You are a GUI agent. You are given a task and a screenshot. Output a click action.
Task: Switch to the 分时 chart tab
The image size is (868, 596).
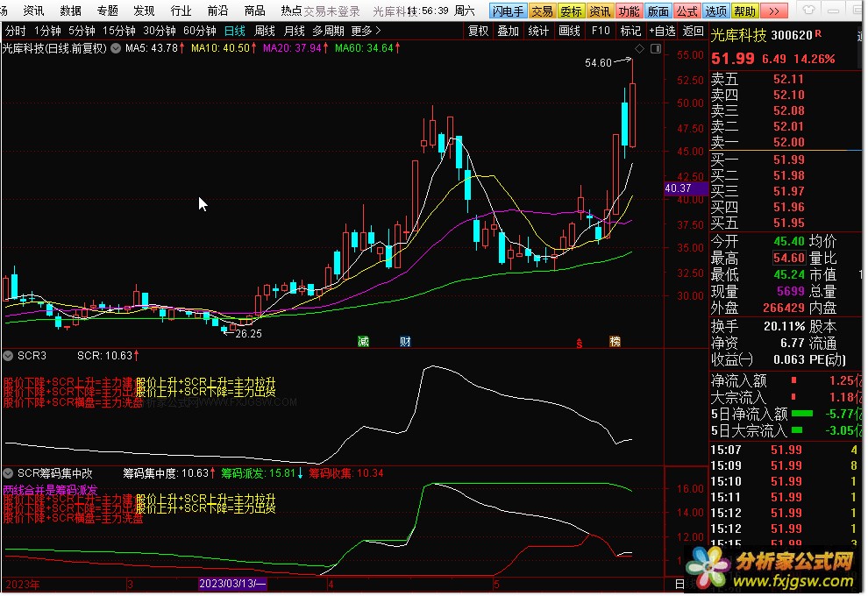click(x=16, y=31)
